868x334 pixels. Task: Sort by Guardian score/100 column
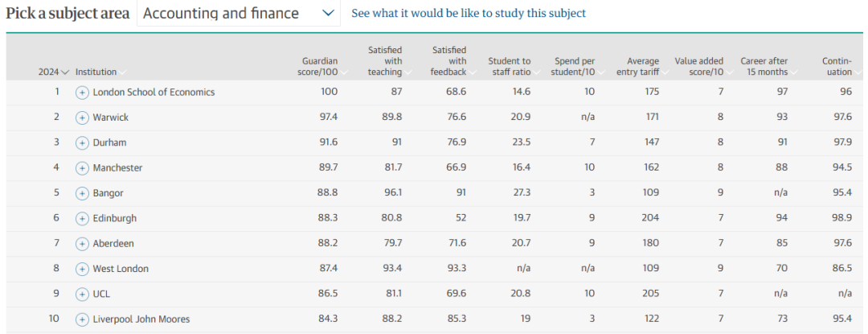coord(320,67)
